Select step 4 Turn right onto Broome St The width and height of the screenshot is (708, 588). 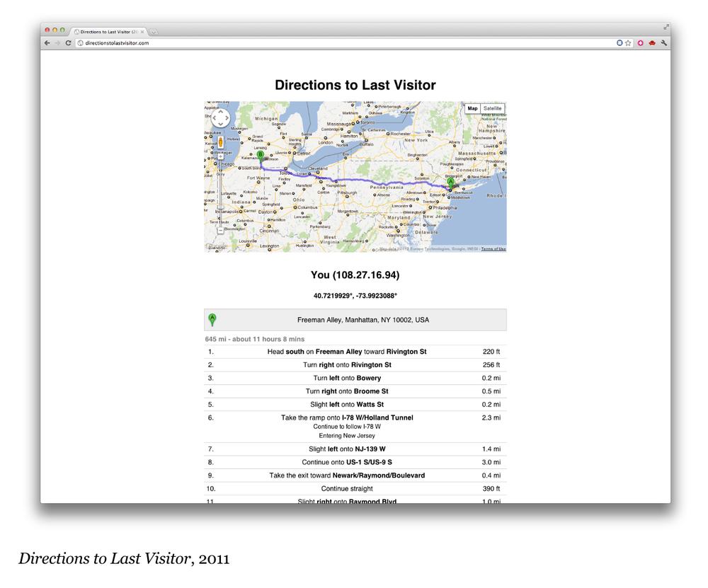[355, 391]
